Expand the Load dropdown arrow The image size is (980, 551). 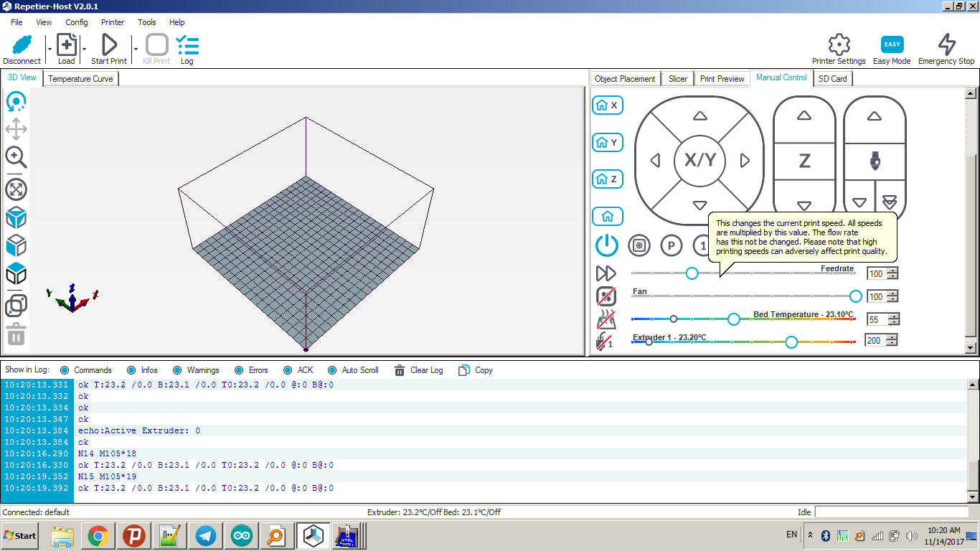[84, 50]
